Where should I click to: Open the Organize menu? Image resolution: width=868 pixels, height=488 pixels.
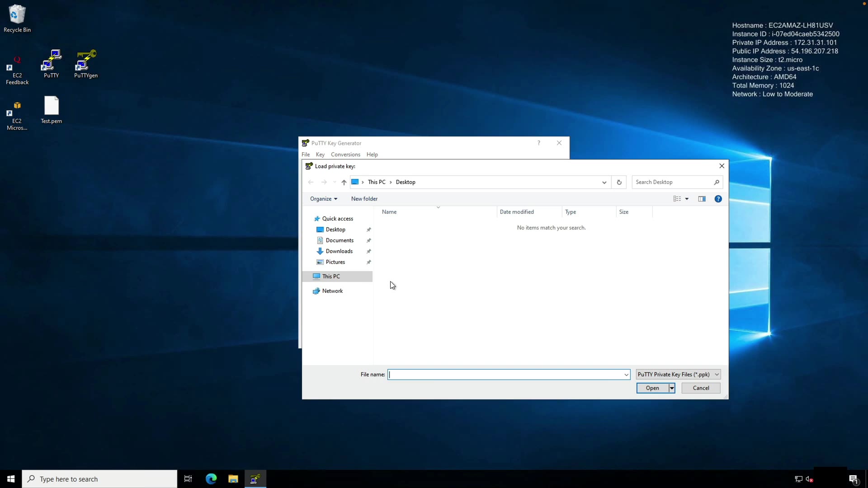click(323, 199)
